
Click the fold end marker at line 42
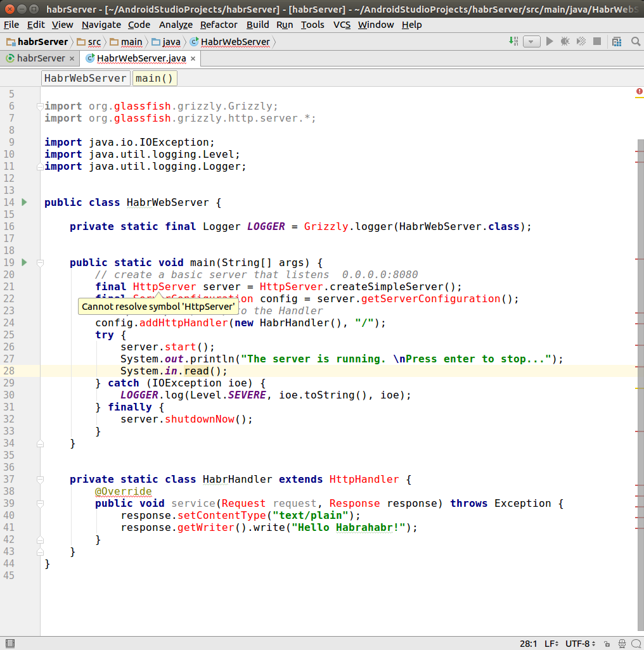40,540
